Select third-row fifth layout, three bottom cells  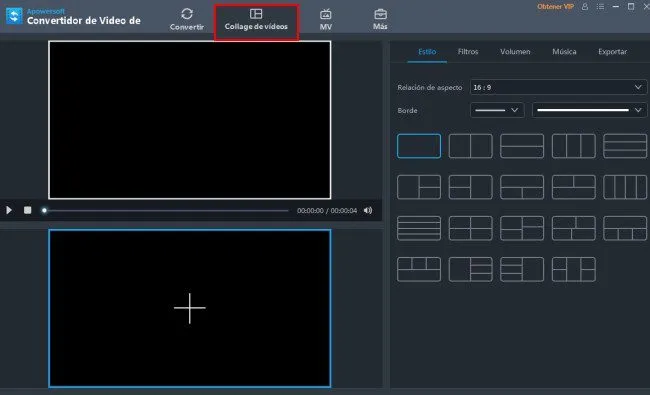coord(625,228)
